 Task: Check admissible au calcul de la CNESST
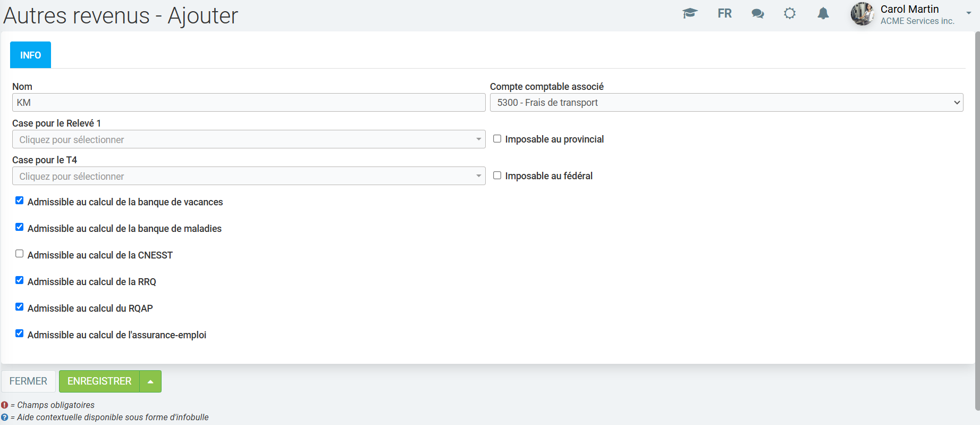pos(20,254)
